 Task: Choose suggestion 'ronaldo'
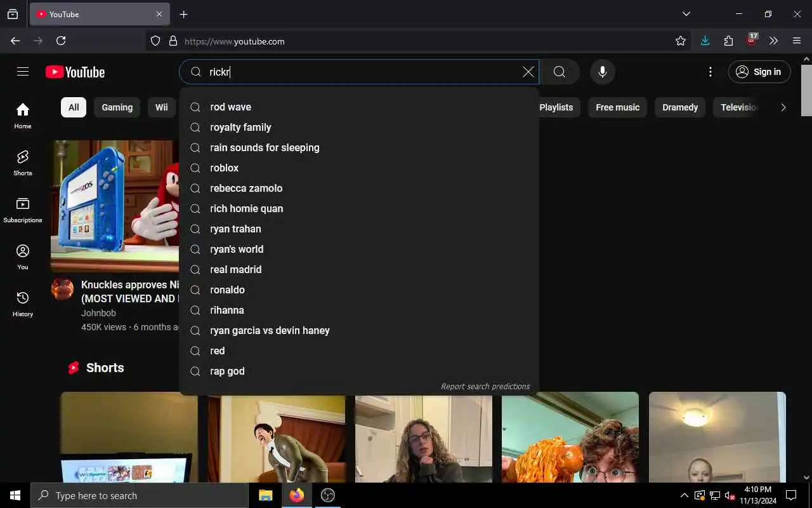[x=359, y=290]
